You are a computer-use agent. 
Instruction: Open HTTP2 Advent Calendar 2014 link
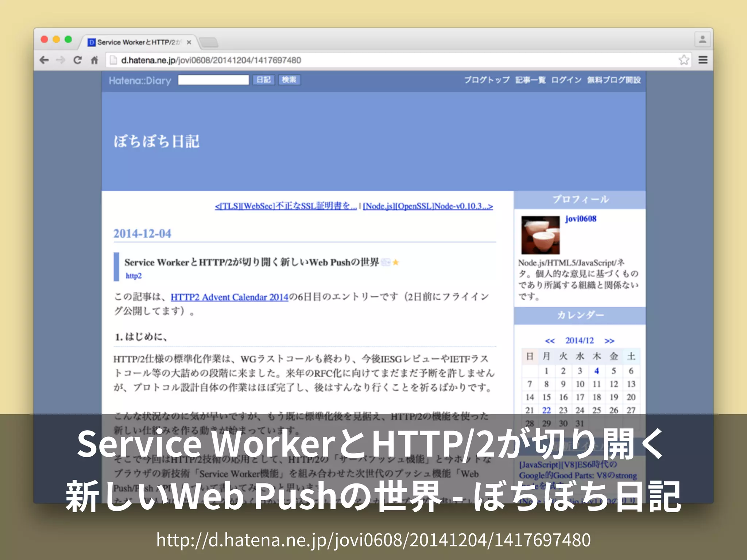click(229, 297)
